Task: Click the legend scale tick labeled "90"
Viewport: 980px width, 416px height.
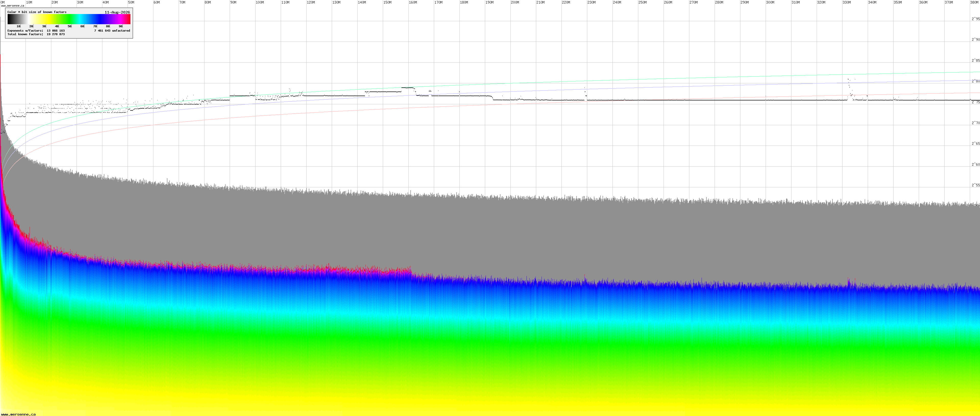Action: point(121,26)
